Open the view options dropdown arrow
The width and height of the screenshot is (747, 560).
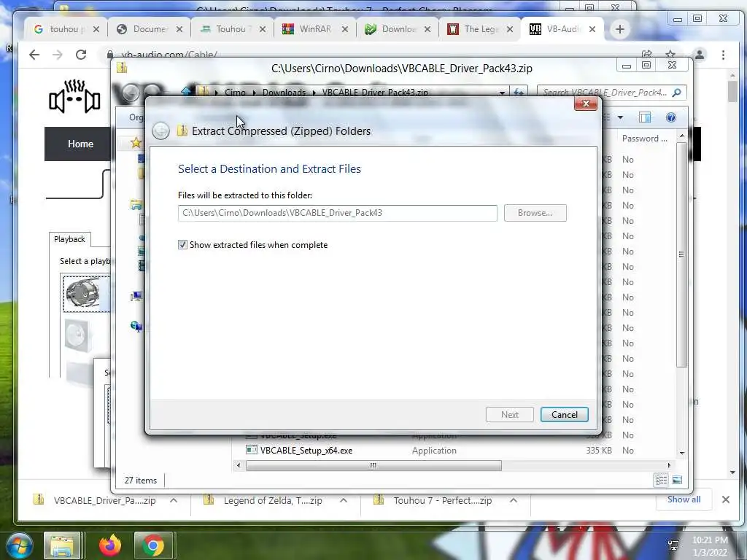click(620, 117)
